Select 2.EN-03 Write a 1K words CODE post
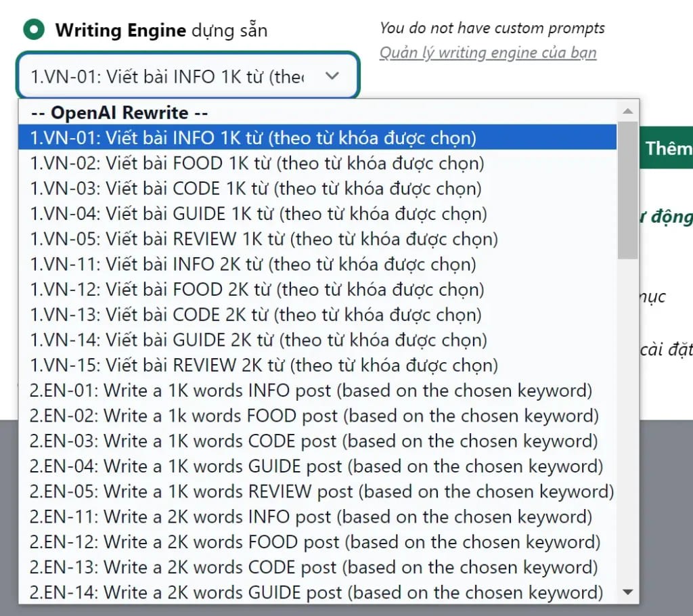Screen dimensions: 693x616 [x=317, y=441]
